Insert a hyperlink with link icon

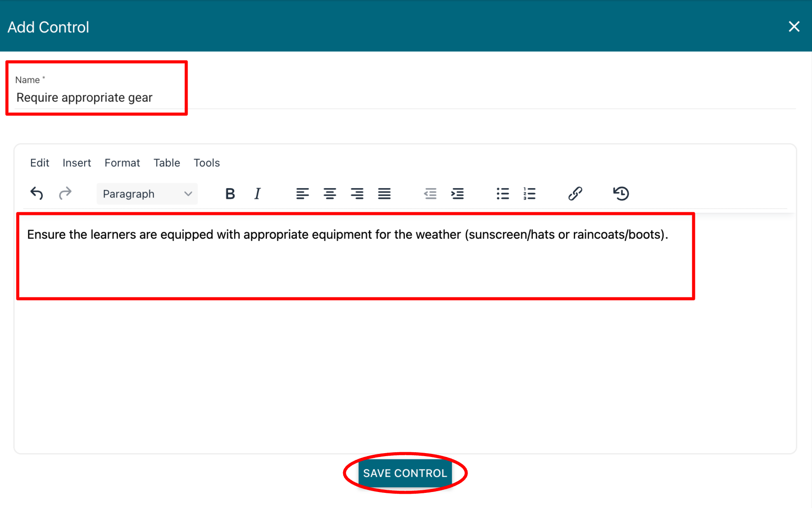coord(575,194)
